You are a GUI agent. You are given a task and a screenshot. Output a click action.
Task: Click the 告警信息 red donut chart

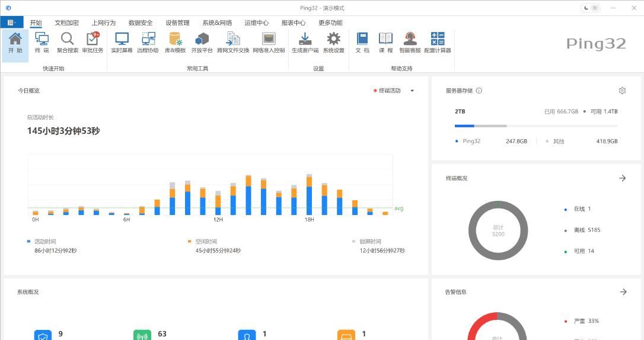498,326
